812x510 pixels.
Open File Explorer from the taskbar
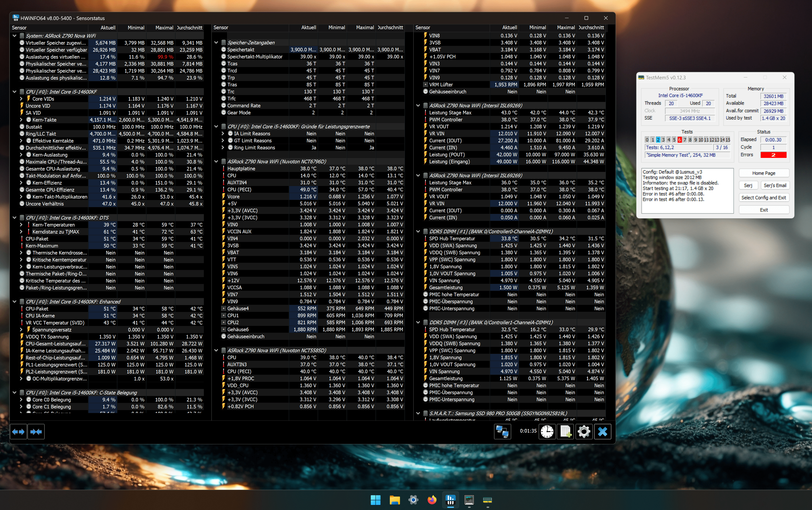pyautogui.click(x=394, y=500)
